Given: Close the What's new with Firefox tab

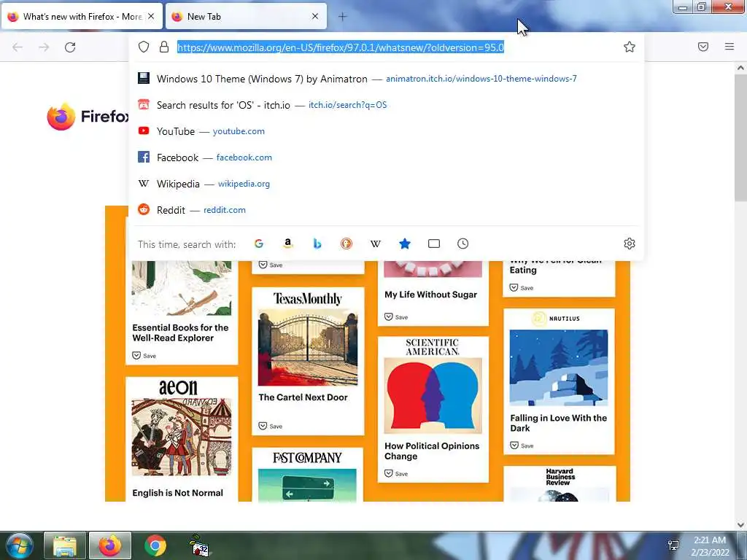Looking at the screenshot, I should 151,16.
